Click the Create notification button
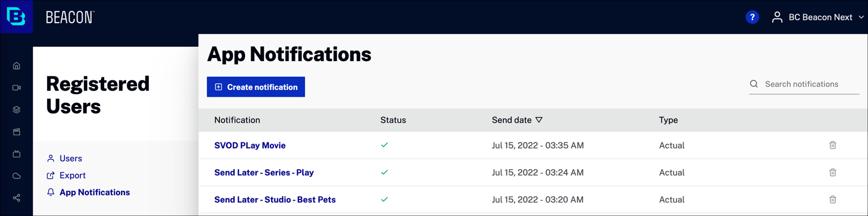 click(256, 87)
